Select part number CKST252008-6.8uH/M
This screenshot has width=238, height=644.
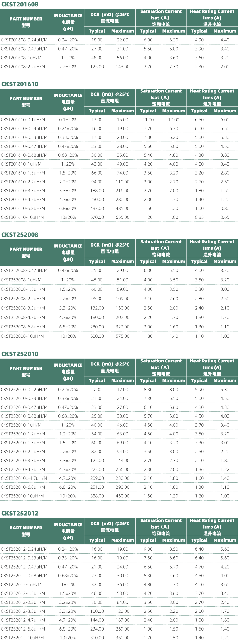23,327
